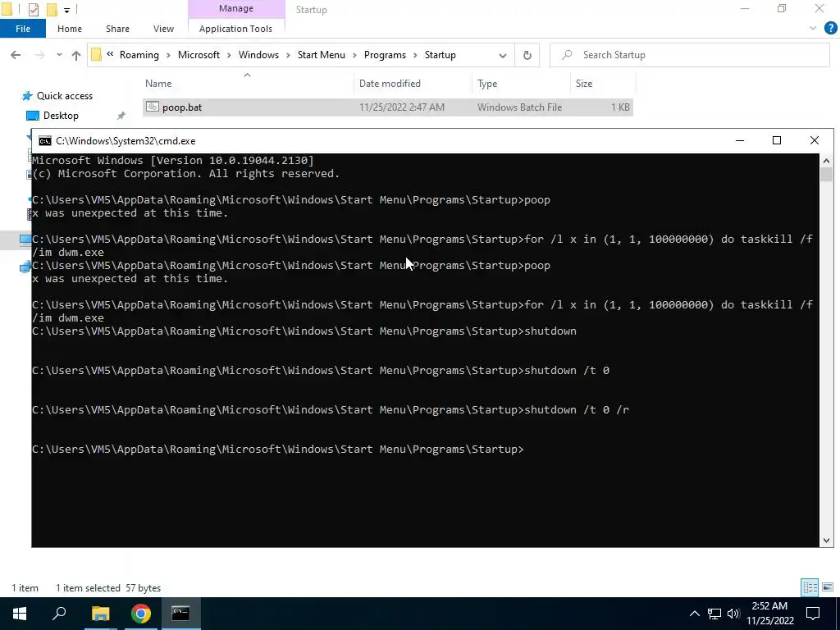Expand the address bar history dropdown
Viewport: 840px width, 630px height.
(x=503, y=55)
